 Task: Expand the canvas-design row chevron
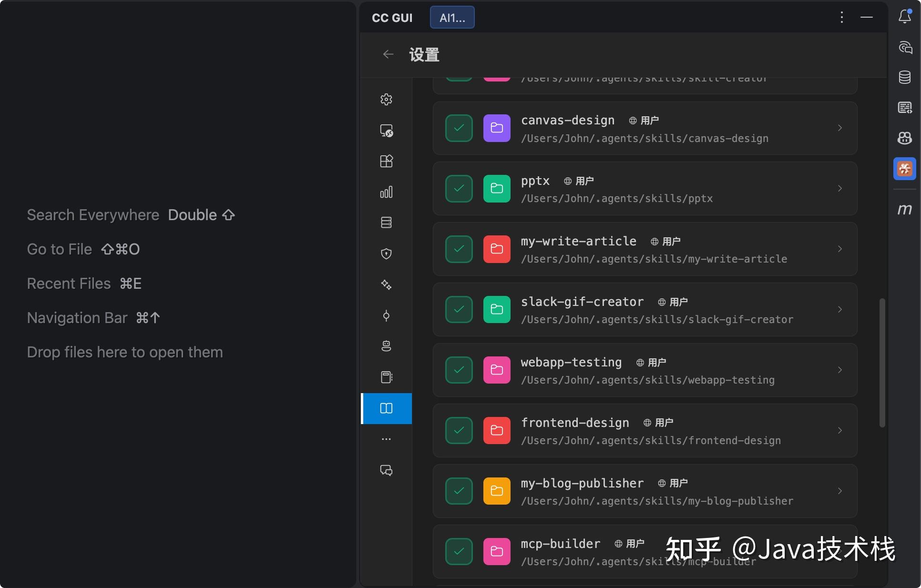[839, 128]
